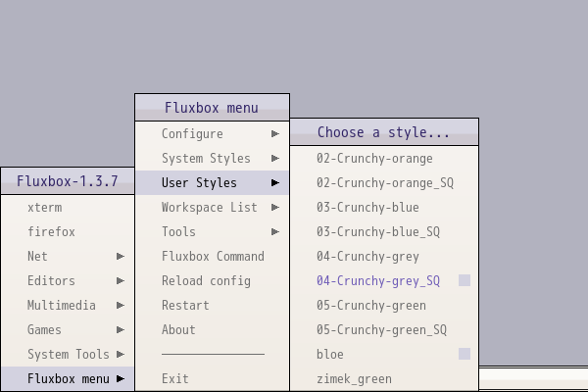Open the Workspace List submenu
Image resolution: width=588 pixels, height=392 pixels.
pyautogui.click(x=213, y=208)
